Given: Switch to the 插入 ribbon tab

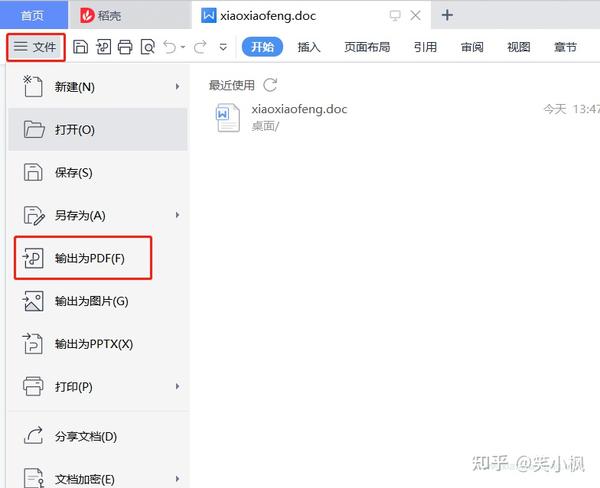Looking at the screenshot, I should coord(309,47).
